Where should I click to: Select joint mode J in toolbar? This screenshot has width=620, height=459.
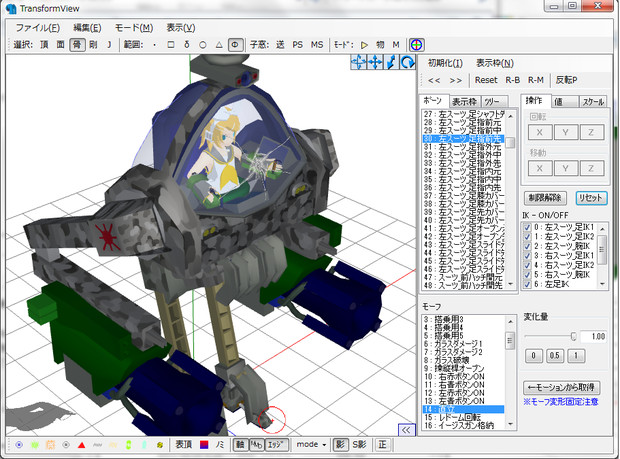[109, 45]
